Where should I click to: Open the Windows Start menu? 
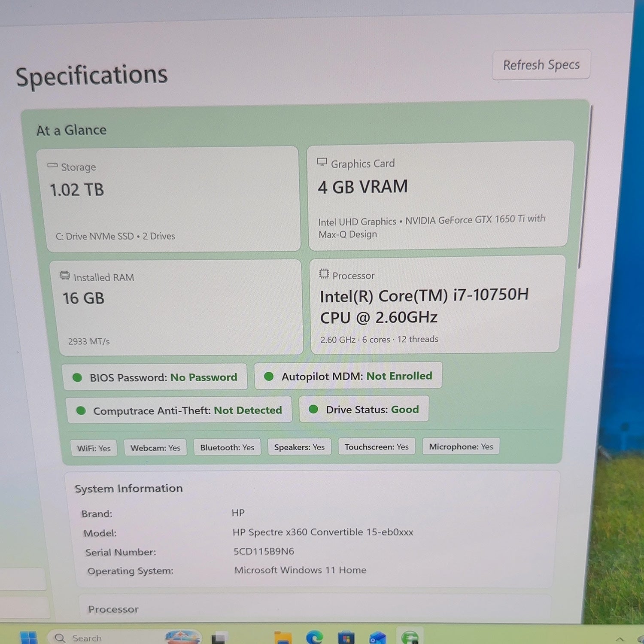pyautogui.click(x=29, y=638)
